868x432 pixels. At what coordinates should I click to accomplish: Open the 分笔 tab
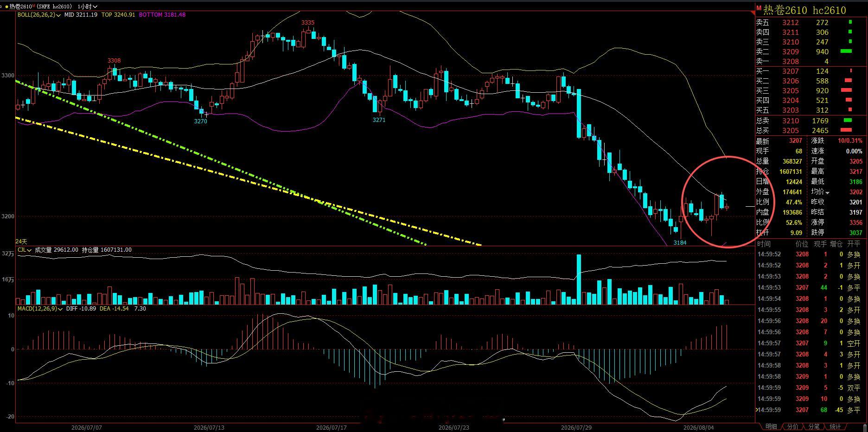point(814,426)
